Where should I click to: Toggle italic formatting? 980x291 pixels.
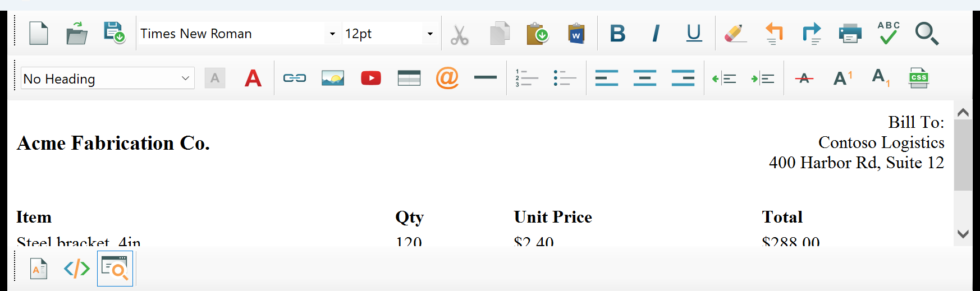656,34
